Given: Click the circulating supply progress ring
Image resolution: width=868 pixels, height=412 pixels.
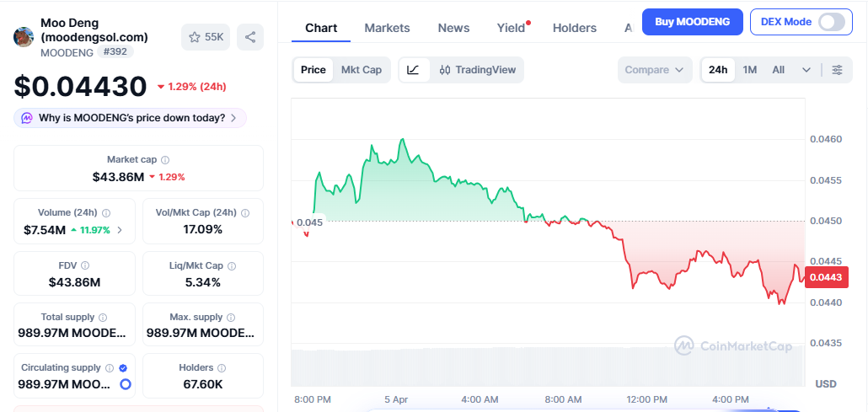Looking at the screenshot, I should [x=125, y=383].
